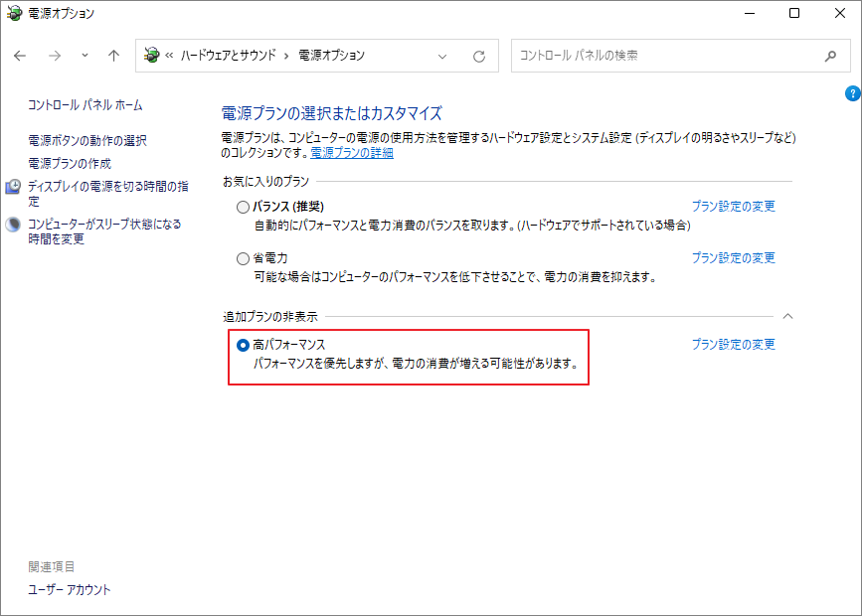Click the back navigation arrow
Screen dimensions: 862x616
(x=20, y=56)
